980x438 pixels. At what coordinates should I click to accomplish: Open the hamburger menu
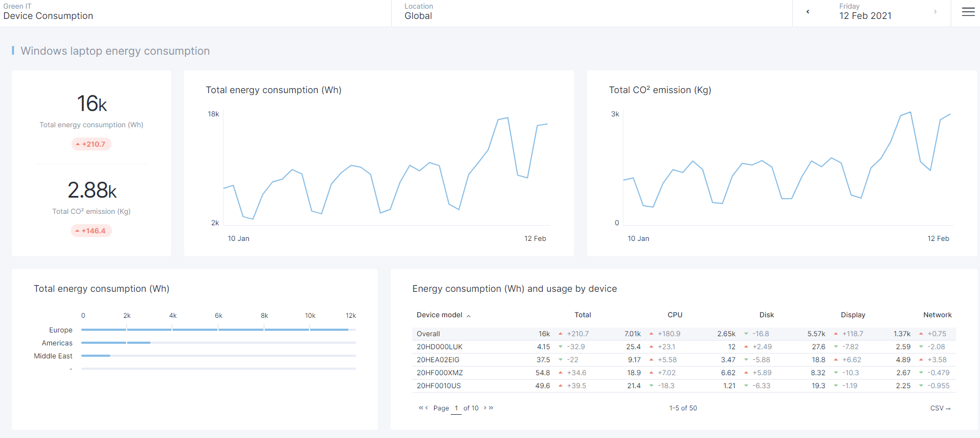[x=968, y=12]
